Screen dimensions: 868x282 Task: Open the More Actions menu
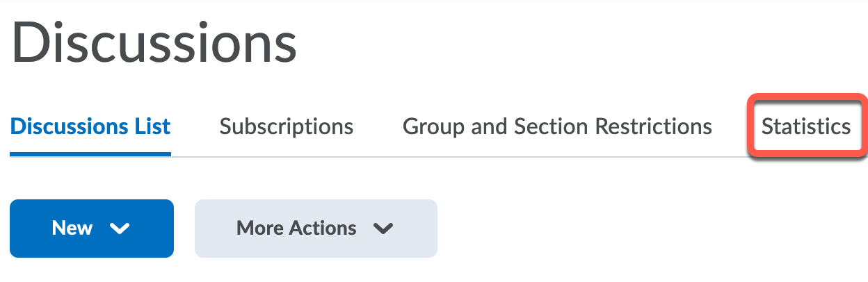coord(316,229)
